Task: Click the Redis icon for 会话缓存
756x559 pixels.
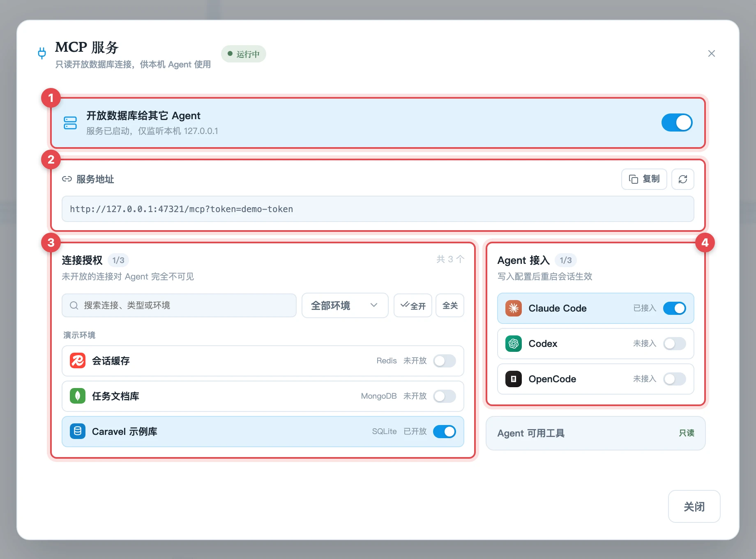Action: 78,361
